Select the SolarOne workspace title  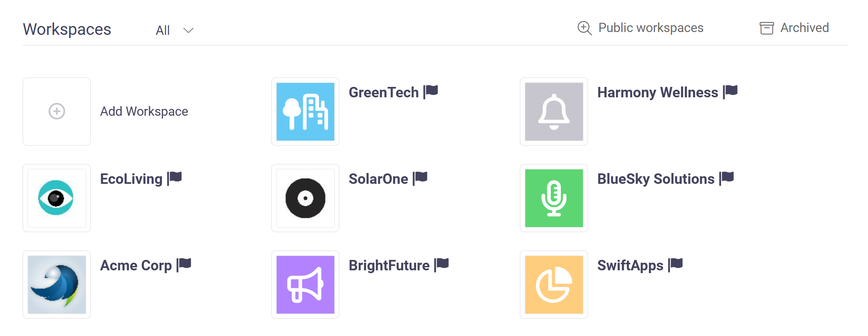point(378,179)
